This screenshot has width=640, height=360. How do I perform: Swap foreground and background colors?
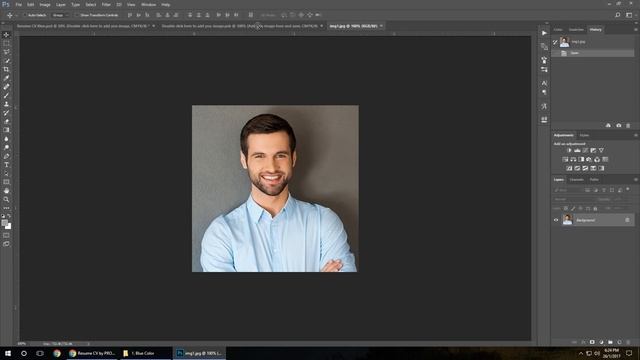click(9, 216)
